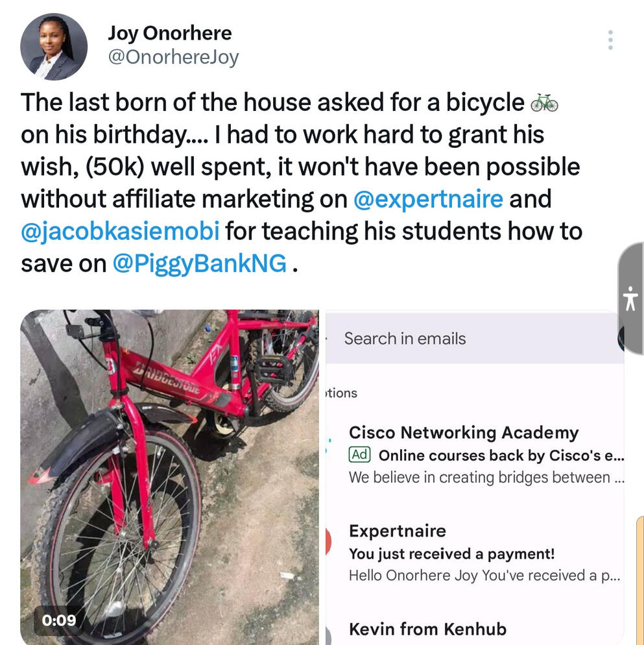Click the green Ad badge

pos(359,455)
